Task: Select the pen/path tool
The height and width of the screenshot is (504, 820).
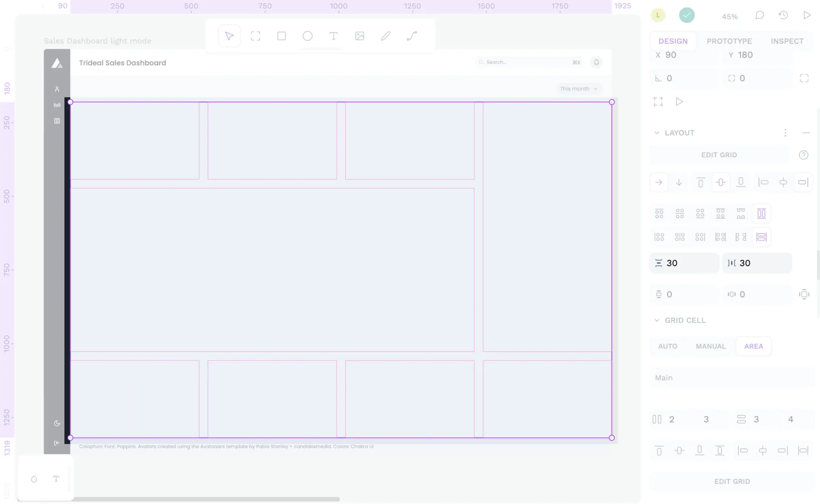Action: tap(412, 36)
